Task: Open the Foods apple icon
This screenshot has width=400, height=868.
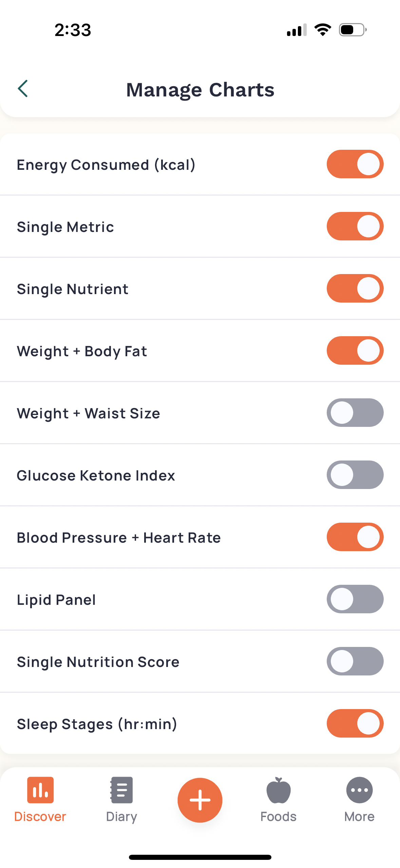Action: point(279,790)
